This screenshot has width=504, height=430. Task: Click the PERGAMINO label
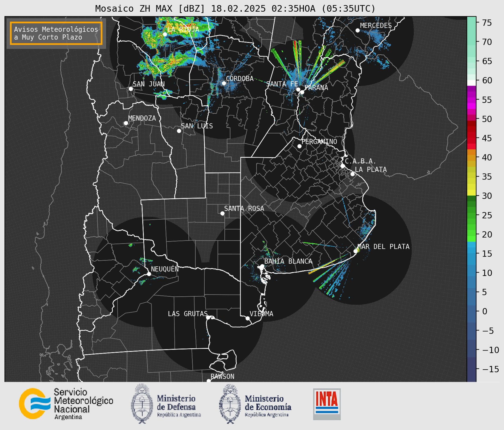coord(319,141)
